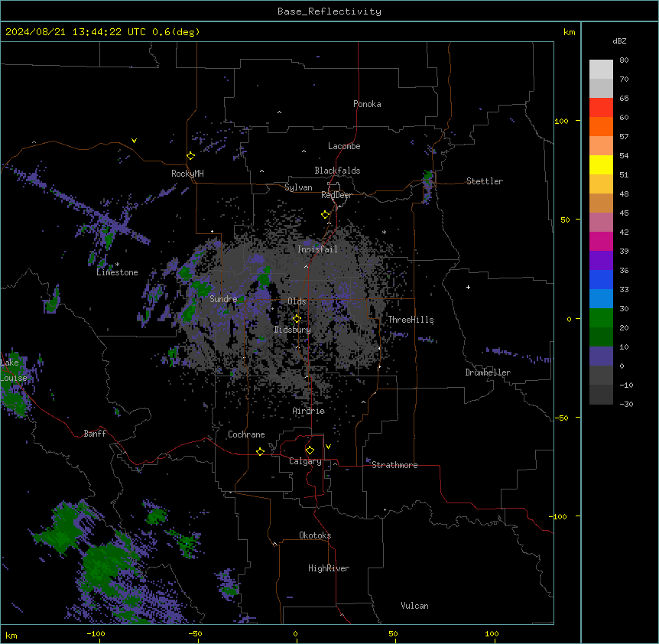The width and height of the screenshot is (659, 644).
Task: Select the light gray 80 dBZ swatch
Action: (601, 70)
